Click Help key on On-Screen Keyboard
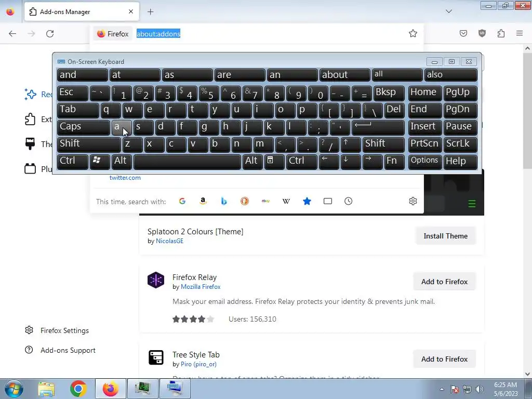 [x=460, y=161]
